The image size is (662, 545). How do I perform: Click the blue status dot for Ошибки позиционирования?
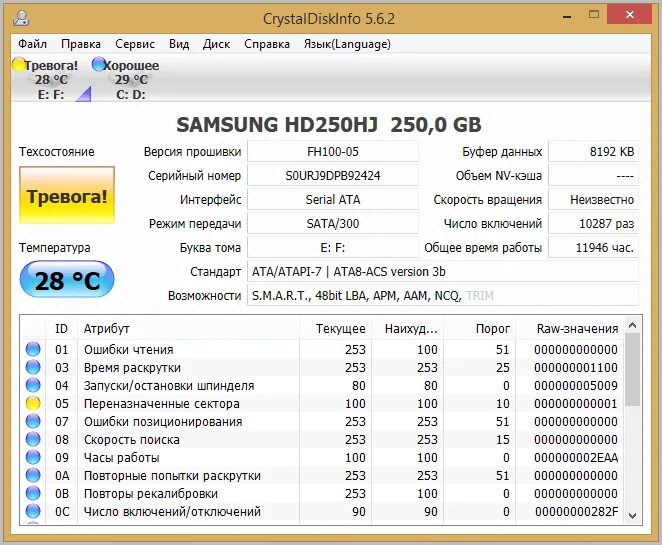coord(33,421)
